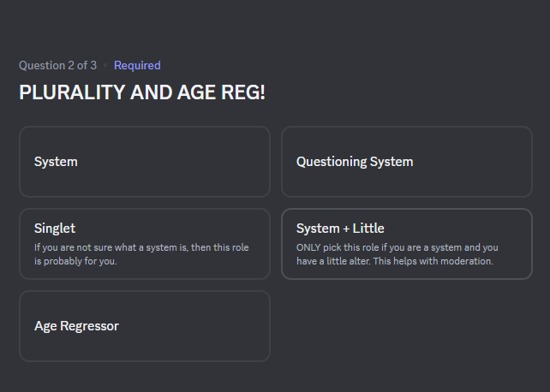Select the System + Little role card

click(407, 244)
